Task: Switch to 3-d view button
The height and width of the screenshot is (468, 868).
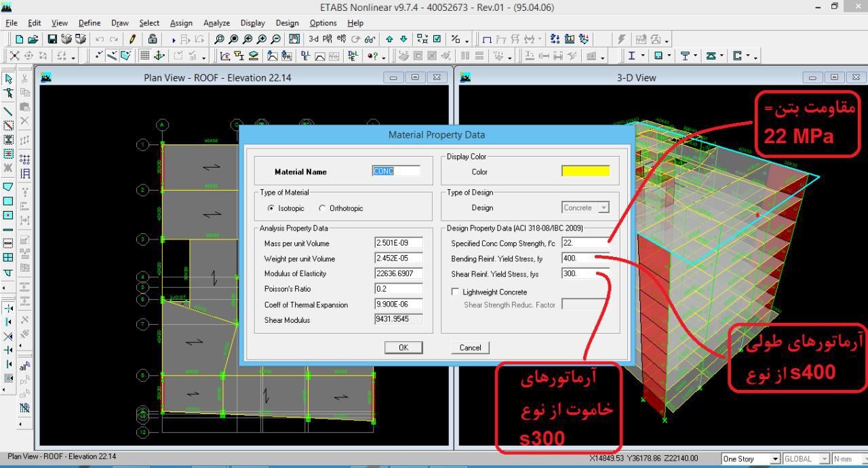Action: coord(313,39)
